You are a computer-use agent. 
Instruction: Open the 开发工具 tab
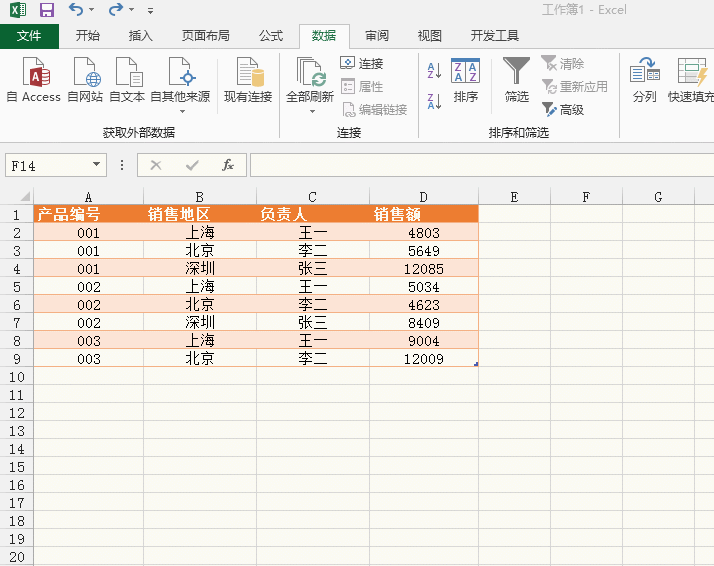495,36
